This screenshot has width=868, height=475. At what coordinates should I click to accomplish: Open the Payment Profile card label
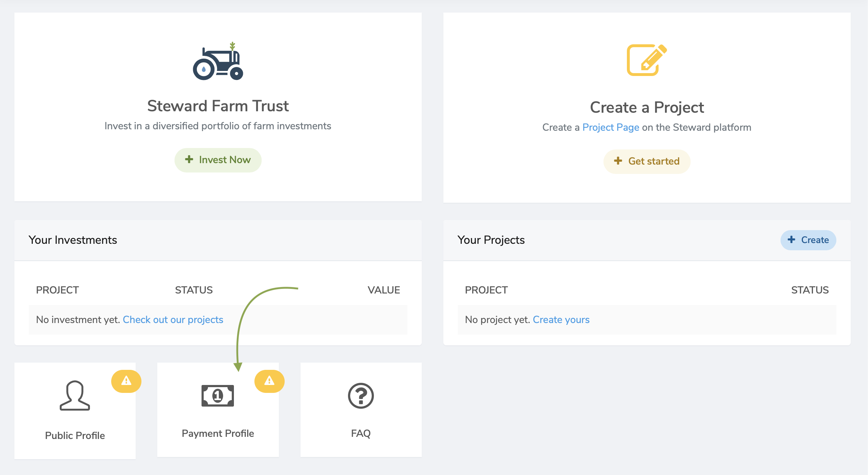(218, 433)
